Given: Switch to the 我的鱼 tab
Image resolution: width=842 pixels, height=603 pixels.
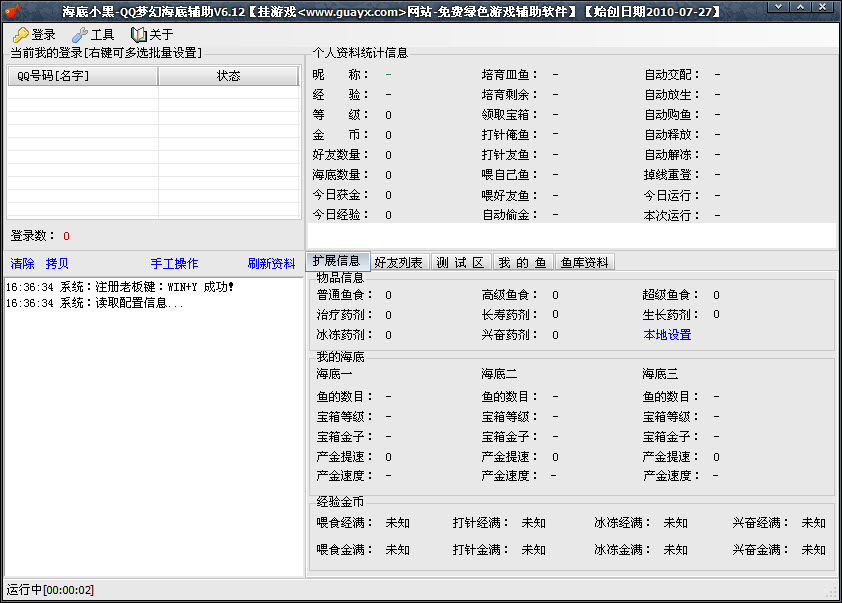Looking at the screenshot, I should point(522,262).
